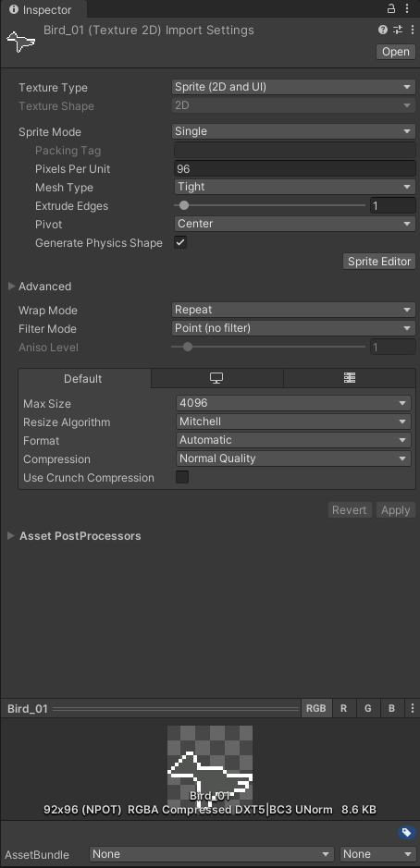Toggle the Inspector lock icon
420x868 pixels.
point(391,8)
